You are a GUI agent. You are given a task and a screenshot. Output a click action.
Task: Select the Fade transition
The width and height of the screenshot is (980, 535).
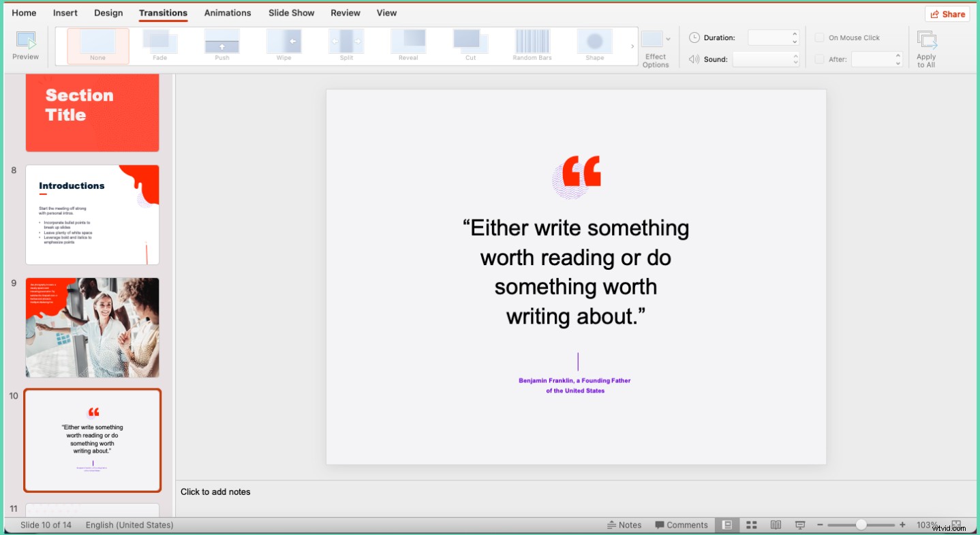(x=159, y=43)
